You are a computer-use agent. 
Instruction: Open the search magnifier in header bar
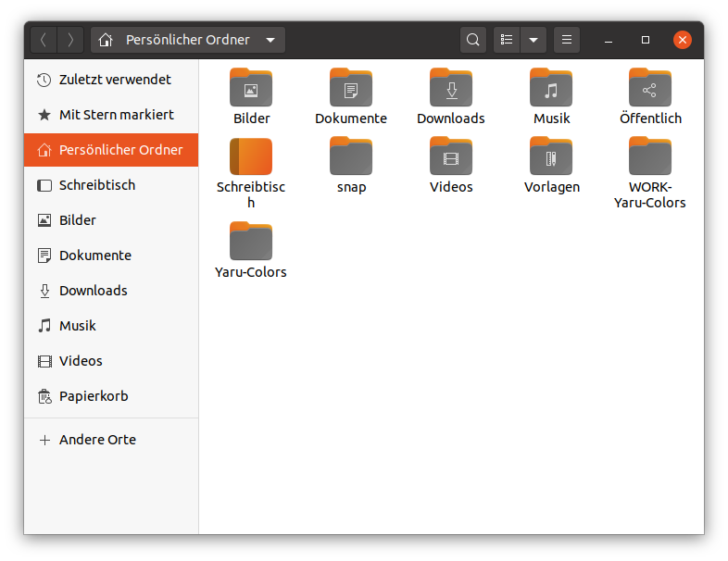point(472,40)
